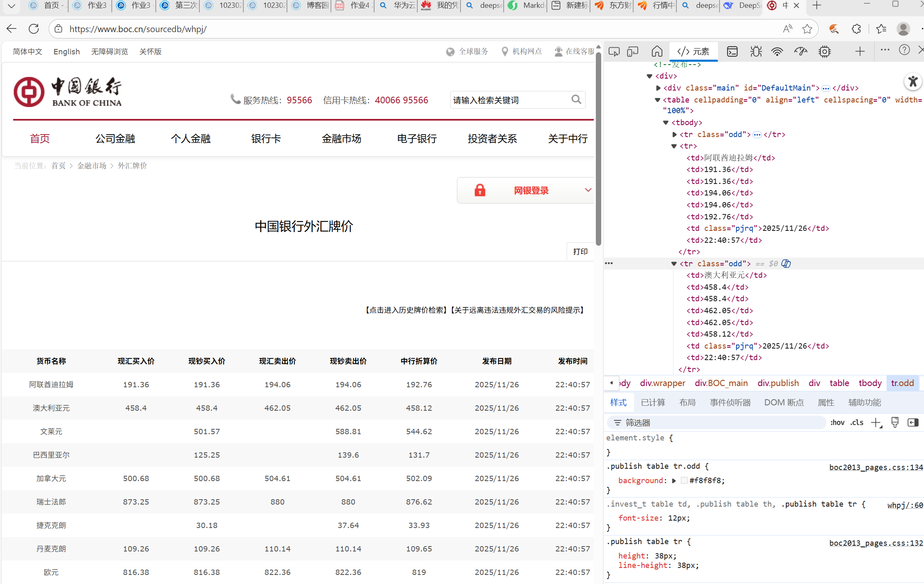The height and width of the screenshot is (584, 924).
Task: Toggle :hov element state panel
Action: click(837, 423)
